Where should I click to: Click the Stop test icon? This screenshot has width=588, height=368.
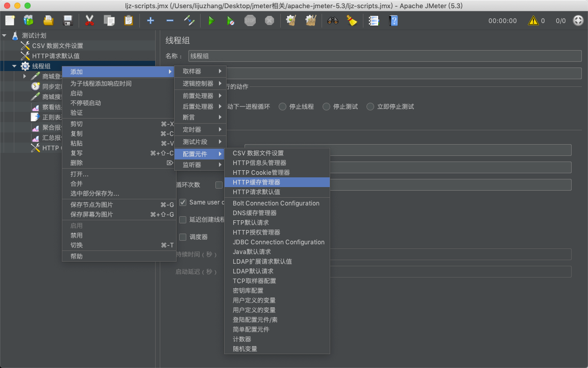(250, 20)
